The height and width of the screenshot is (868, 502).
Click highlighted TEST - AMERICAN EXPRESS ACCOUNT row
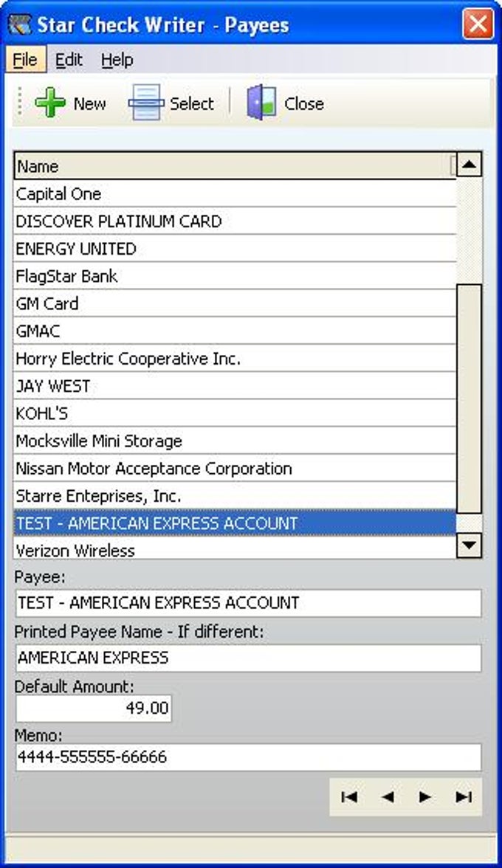(235, 523)
